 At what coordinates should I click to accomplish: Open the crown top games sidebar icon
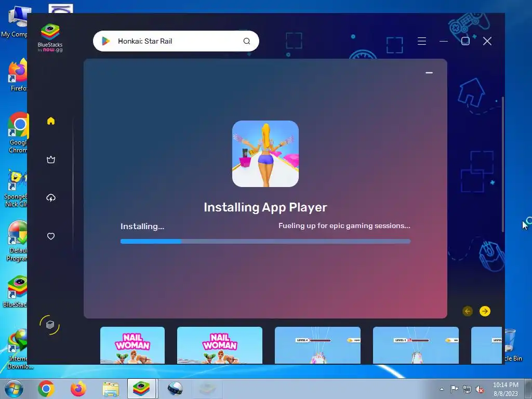(x=51, y=159)
